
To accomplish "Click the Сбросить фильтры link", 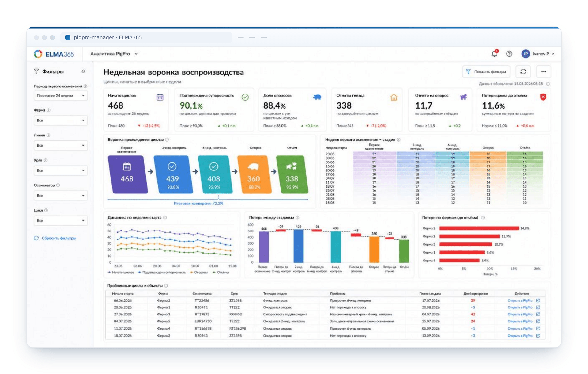I will 55,238.
